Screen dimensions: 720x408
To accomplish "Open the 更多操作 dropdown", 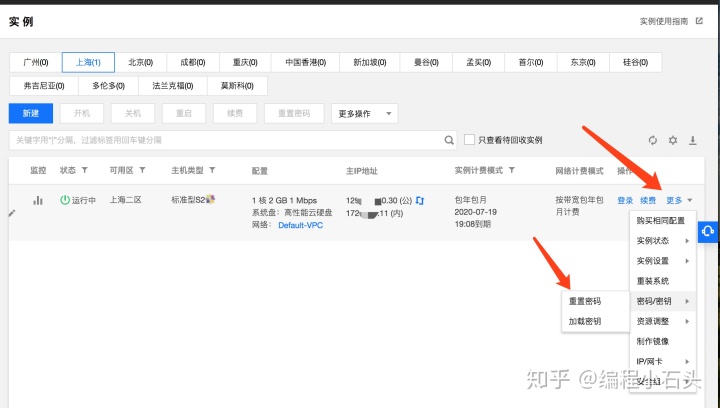I will [365, 113].
